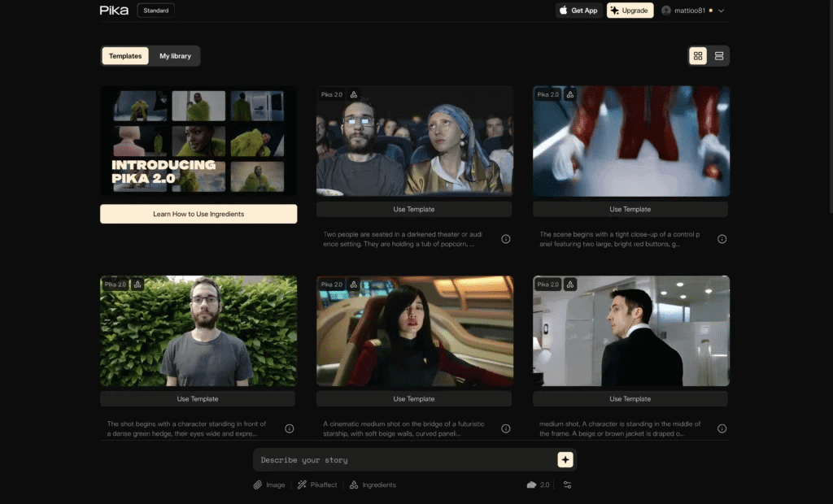The image size is (833, 504).
Task: Show info for the red buttons template
Action: 722,239
